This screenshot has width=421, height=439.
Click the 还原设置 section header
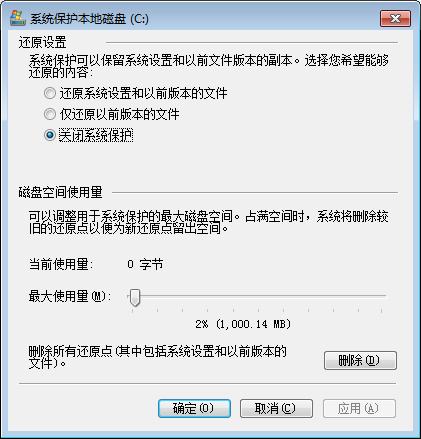42,42
